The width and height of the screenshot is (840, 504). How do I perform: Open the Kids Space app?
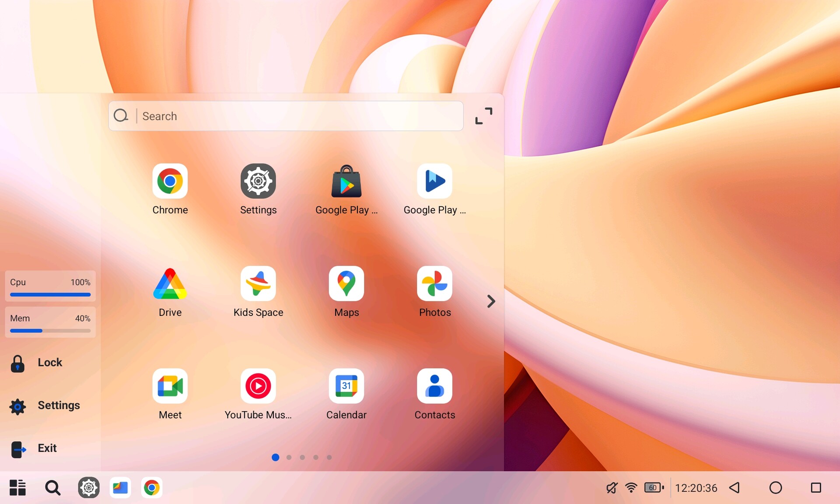click(258, 284)
